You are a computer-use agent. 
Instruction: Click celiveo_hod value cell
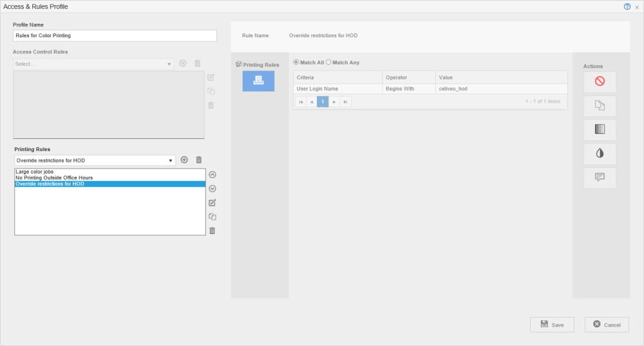coord(502,89)
